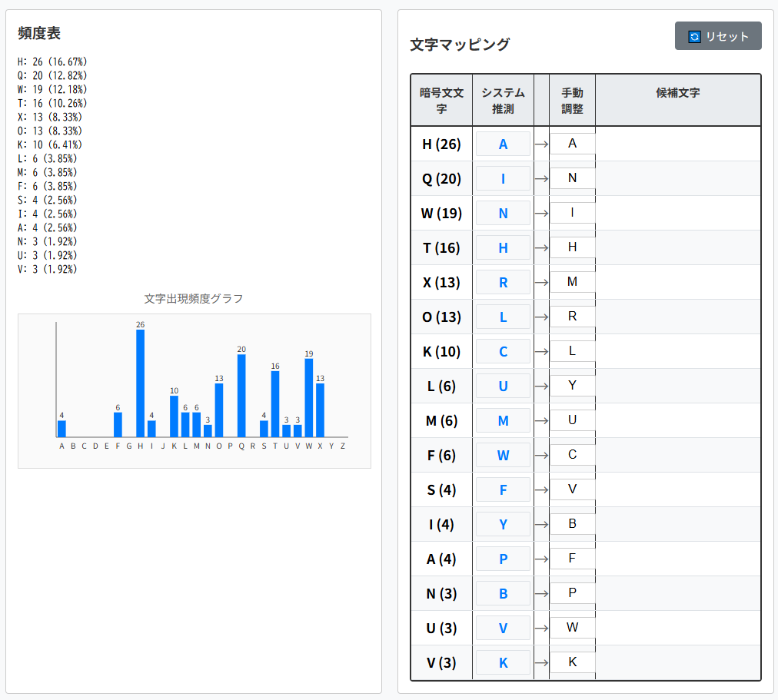Click manual input for cipher letter T
This screenshot has width=778, height=700.
(572, 247)
